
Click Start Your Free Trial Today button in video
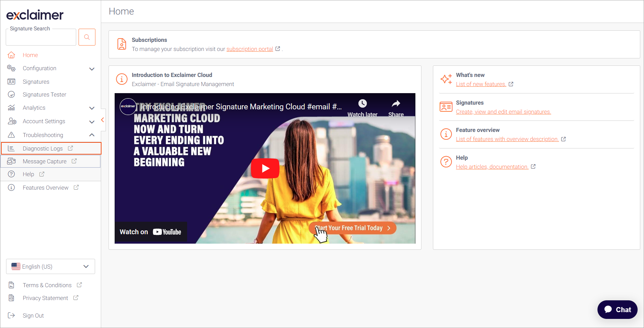point(352,228)
